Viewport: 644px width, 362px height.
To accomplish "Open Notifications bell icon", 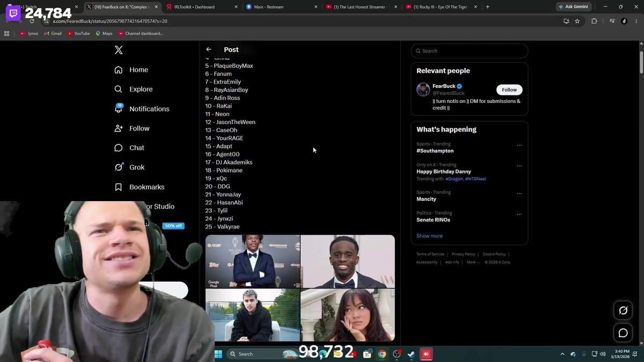I will coord(119,108).
